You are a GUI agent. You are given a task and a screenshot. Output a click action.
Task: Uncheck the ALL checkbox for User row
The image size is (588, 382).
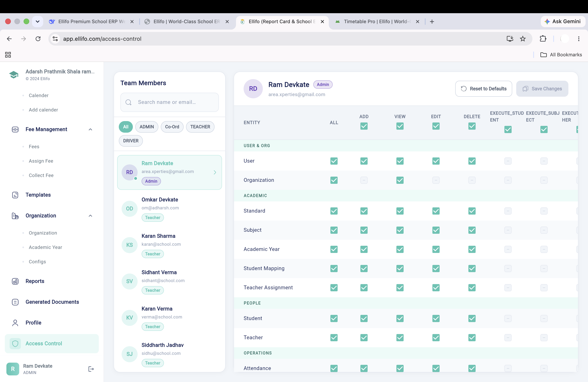click(x=334, y=161)
